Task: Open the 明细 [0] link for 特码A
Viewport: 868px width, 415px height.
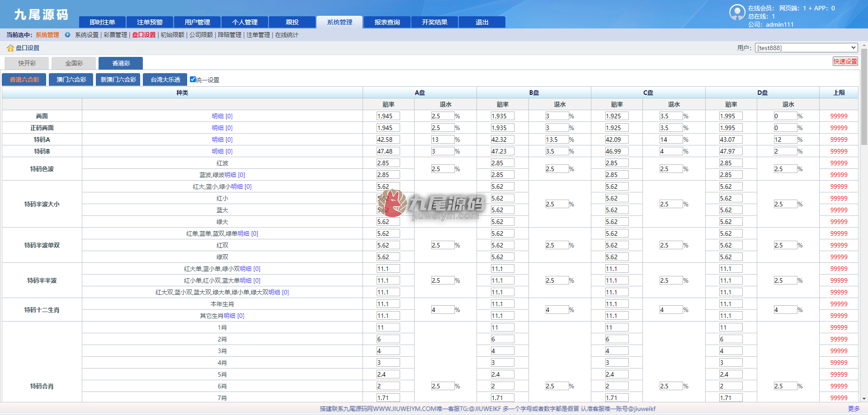Action: [222, 140]
